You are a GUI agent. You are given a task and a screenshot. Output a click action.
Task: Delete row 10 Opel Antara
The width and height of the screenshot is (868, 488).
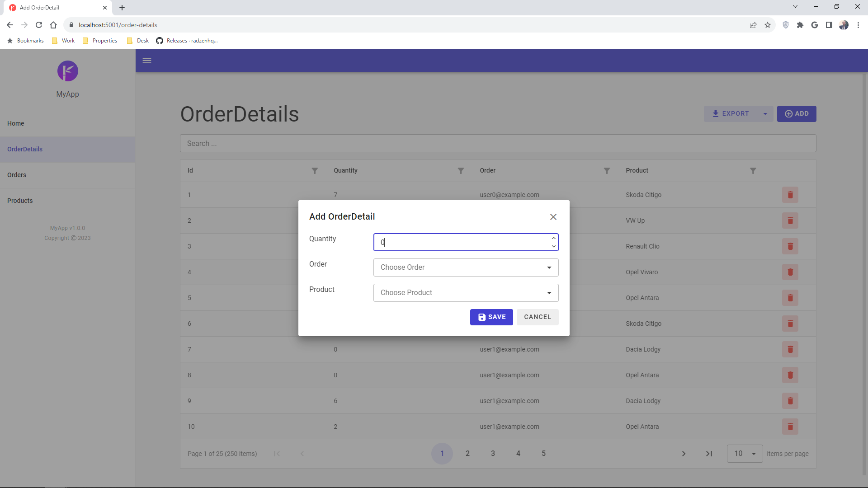click(790, 427)
